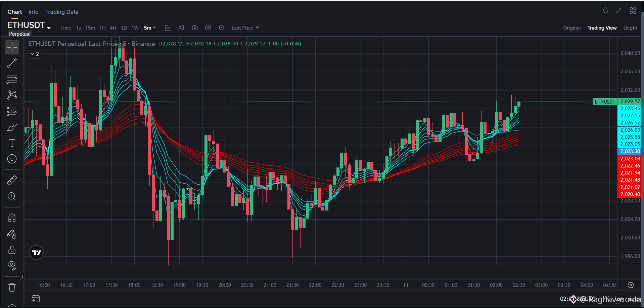This screenshot has width=644, height=308.
Task: Select the Original chart view
Action: pyautogui.click(x=572, y=28)
